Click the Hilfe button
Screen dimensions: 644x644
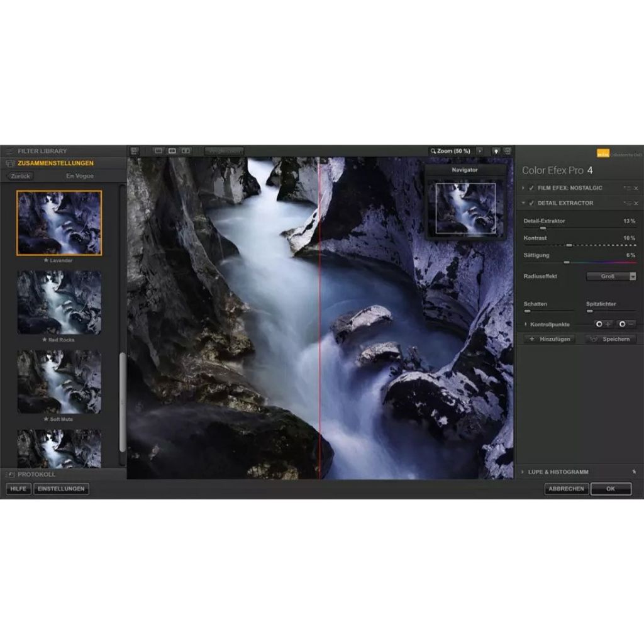pos(18,489)
